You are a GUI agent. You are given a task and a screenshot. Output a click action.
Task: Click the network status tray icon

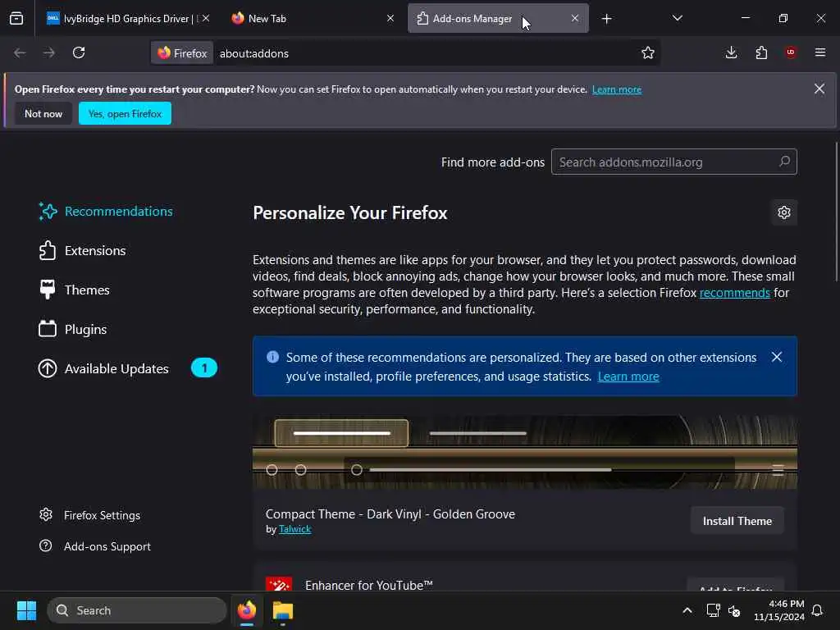coord(713,610)
